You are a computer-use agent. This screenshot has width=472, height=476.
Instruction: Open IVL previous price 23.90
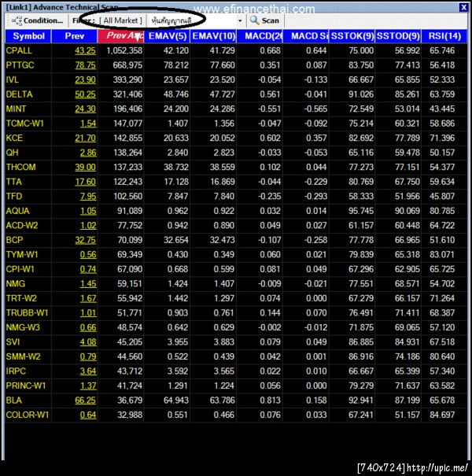[x=85, y=79]
